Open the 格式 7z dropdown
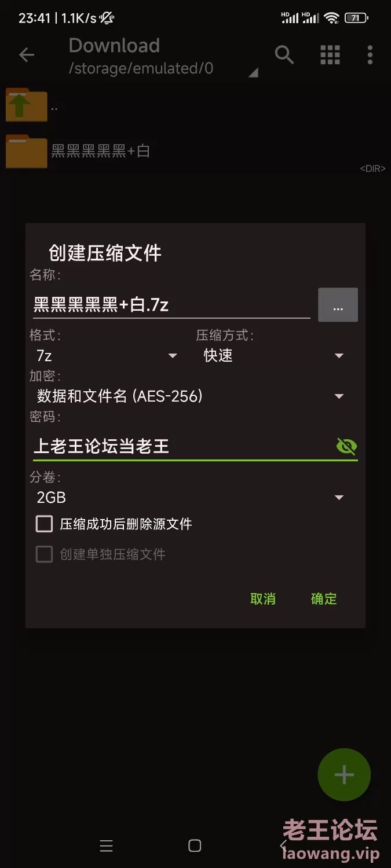391x868 pixels. coord(107,355)
